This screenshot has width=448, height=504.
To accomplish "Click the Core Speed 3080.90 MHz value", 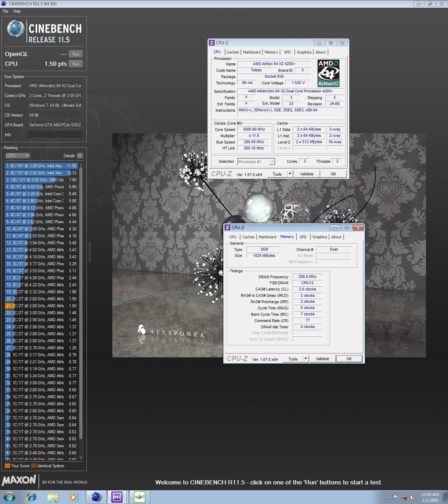I will (x=254, y=129).
